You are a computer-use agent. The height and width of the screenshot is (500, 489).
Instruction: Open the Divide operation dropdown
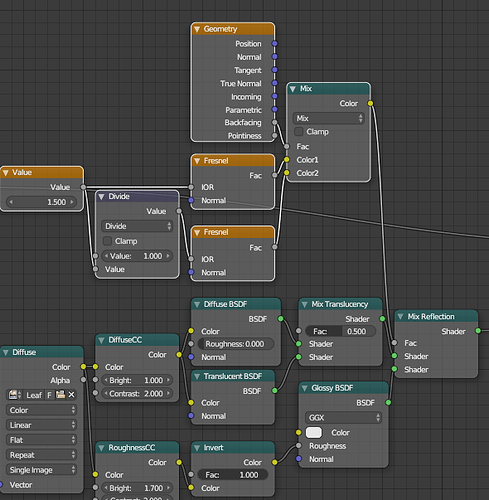[137, 226]
